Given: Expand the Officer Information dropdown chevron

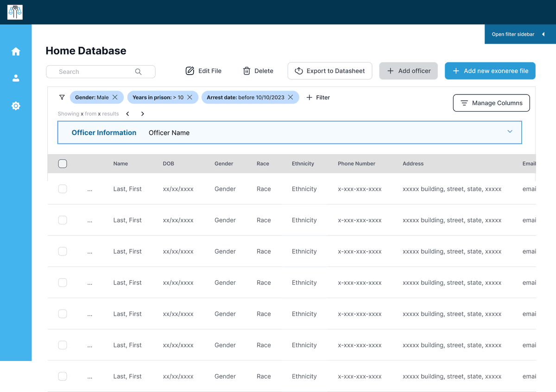Looking at the screenshot, I should point(510,132).
